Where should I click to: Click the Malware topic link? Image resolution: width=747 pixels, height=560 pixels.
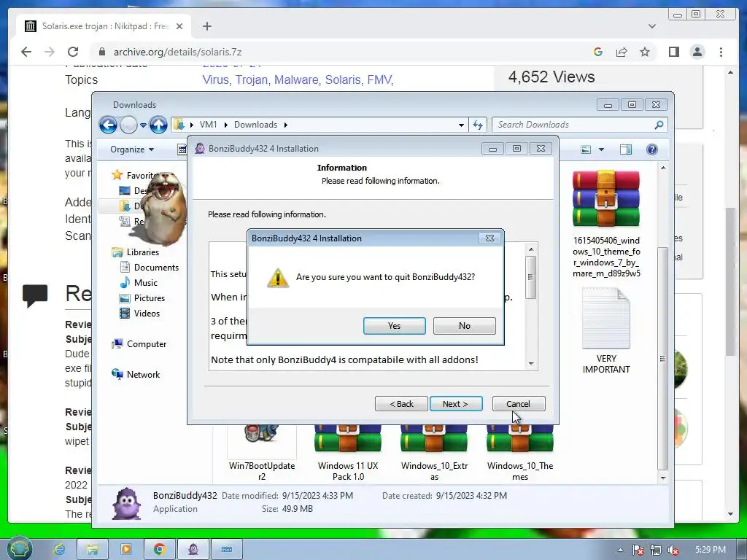[297, 79]
